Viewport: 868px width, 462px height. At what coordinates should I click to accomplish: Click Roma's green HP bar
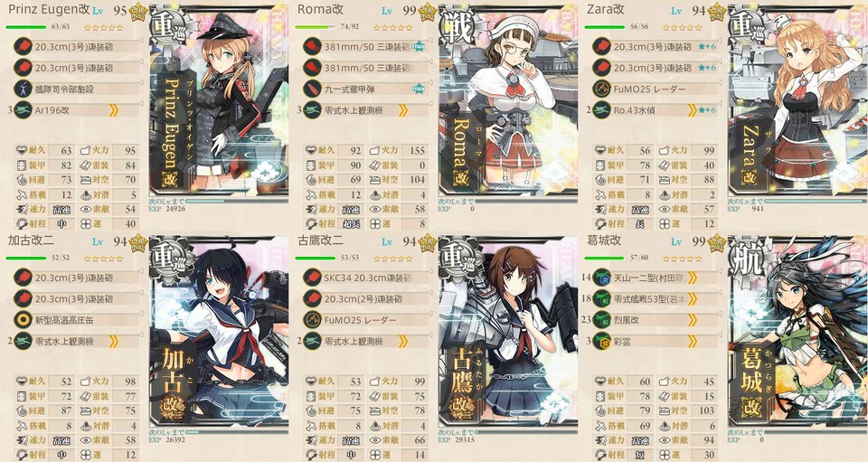(316, 26)
